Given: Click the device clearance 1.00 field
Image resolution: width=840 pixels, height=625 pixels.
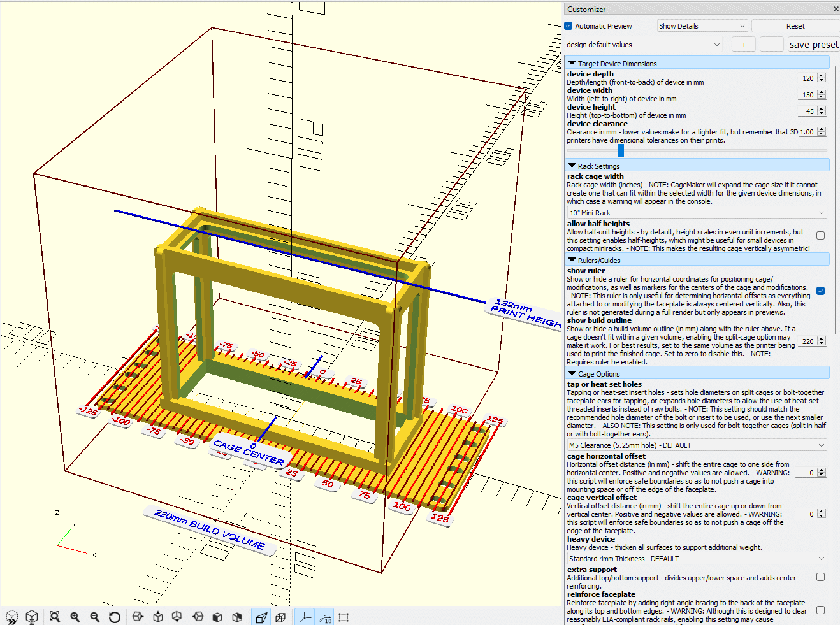Looking at the screenshot, I should (807, 132).
